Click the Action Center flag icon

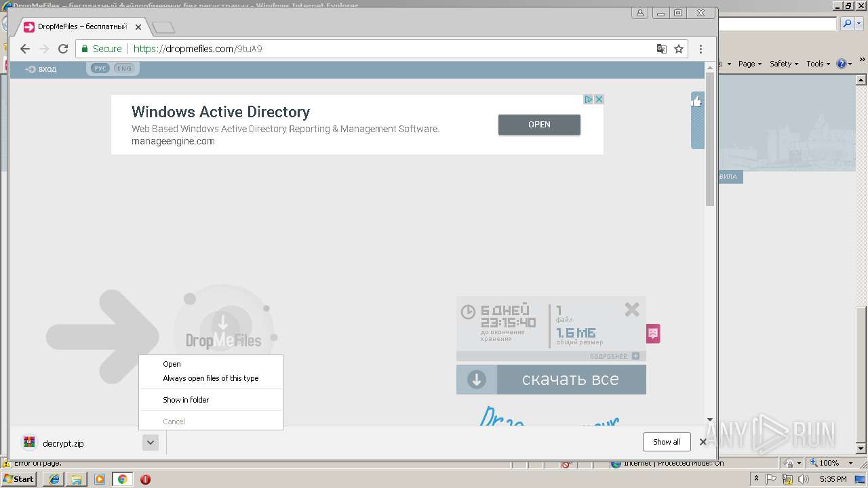[771, 479]
